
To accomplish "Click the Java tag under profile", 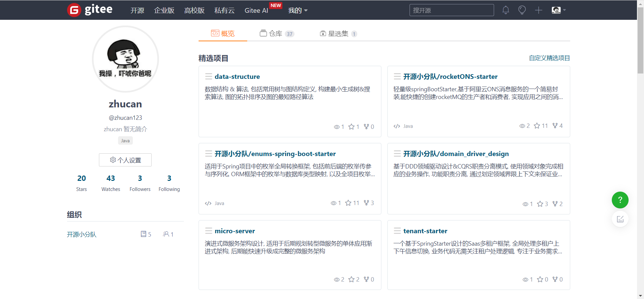I will click(x=125, y=141).
